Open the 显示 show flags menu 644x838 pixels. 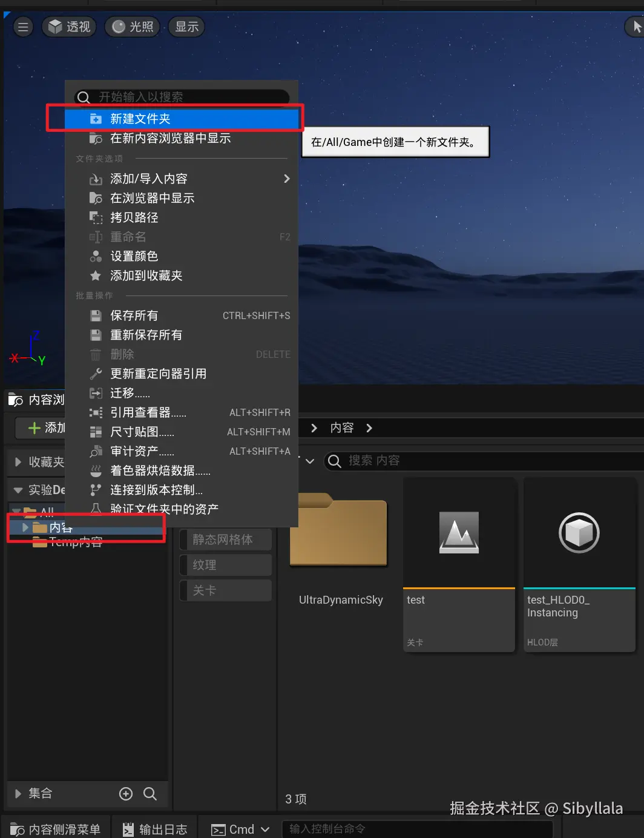tap(186, 27)
